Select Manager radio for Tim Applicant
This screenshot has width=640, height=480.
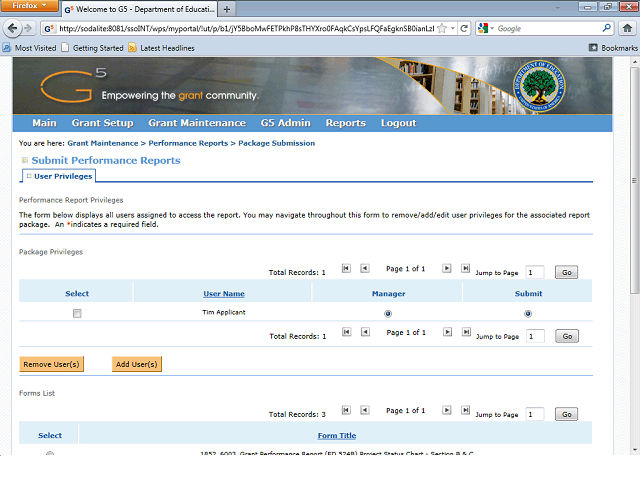coord(388,313)
